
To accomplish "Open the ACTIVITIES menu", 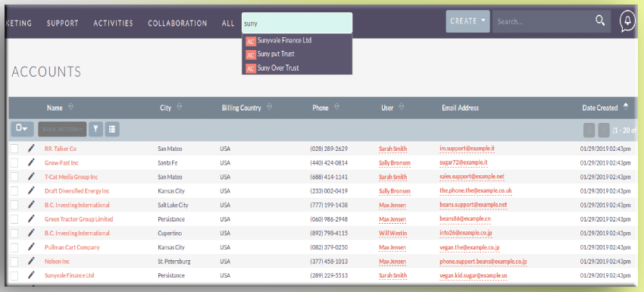I will 114,24.
